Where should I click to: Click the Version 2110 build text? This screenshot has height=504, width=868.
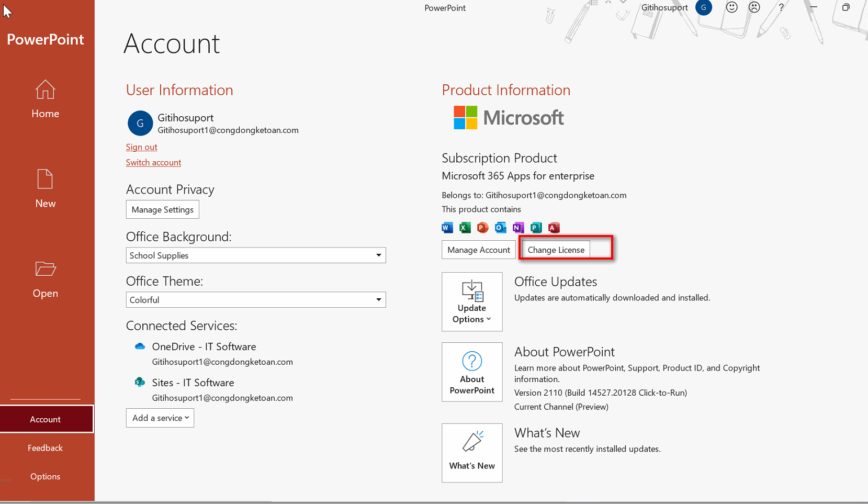[x=601, y=393]
